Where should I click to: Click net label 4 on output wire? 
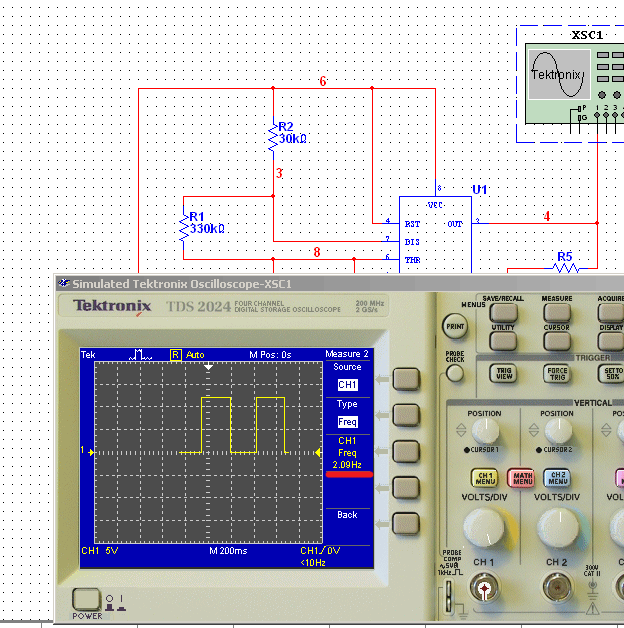pos(547,216)
